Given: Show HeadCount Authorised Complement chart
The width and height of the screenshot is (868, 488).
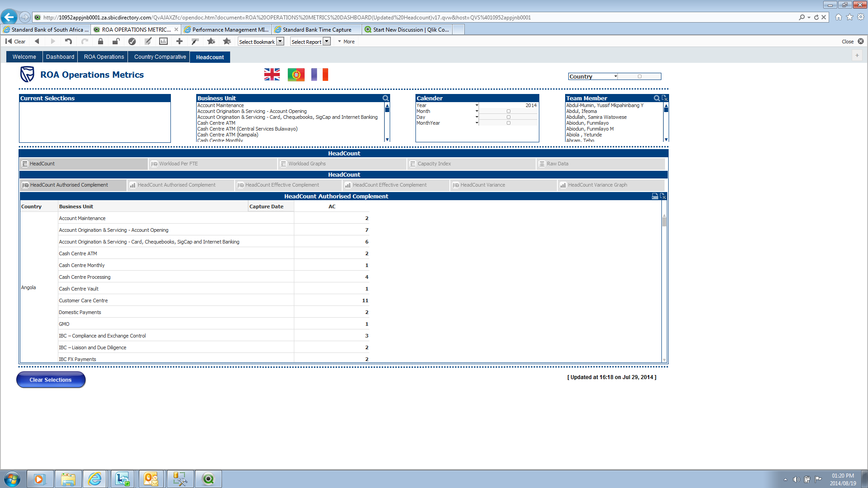Looking at the screenshot, I should tap(181, 185).
